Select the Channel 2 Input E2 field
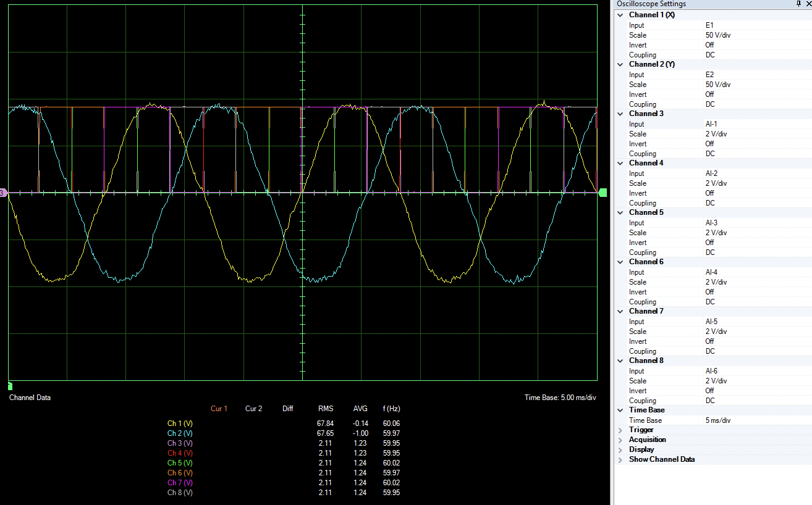 click(710, 75)
